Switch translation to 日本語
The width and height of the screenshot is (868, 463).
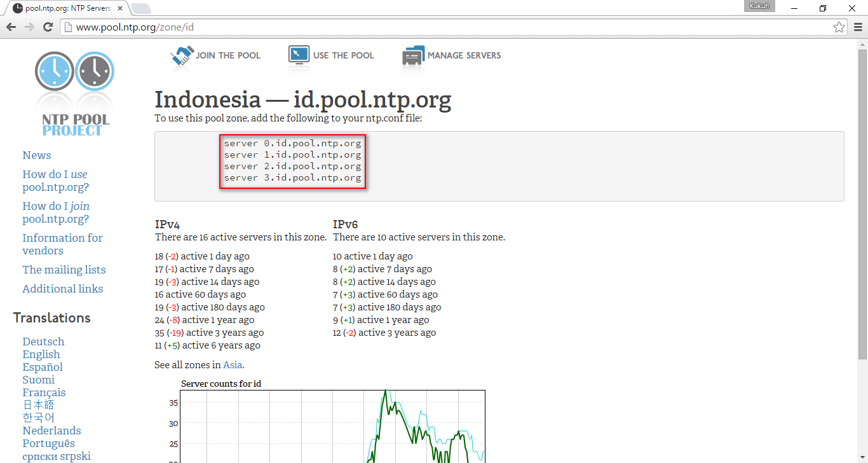point(38,405)
